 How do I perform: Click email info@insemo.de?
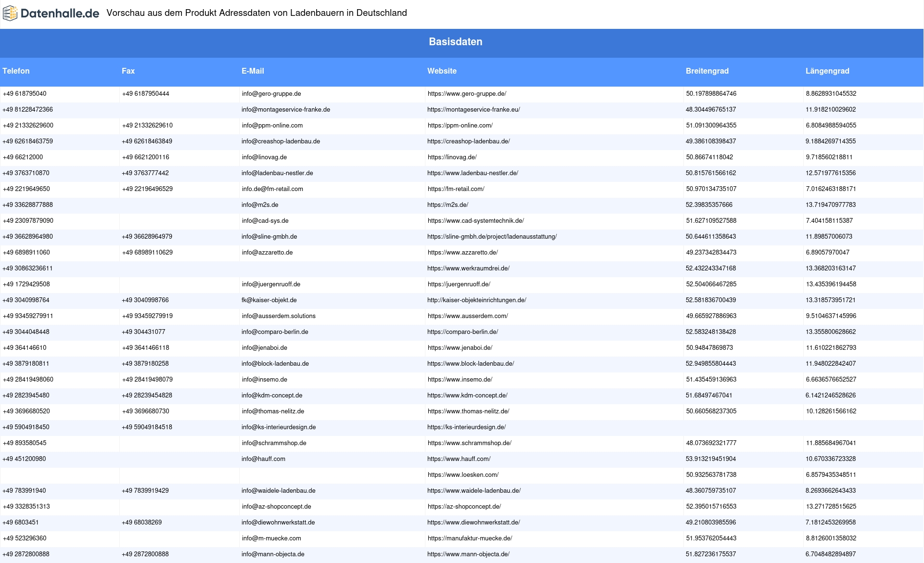[x=264, y=380]
